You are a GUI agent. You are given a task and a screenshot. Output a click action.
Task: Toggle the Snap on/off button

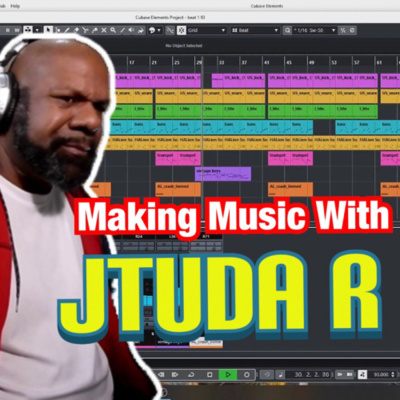[181, 30]
